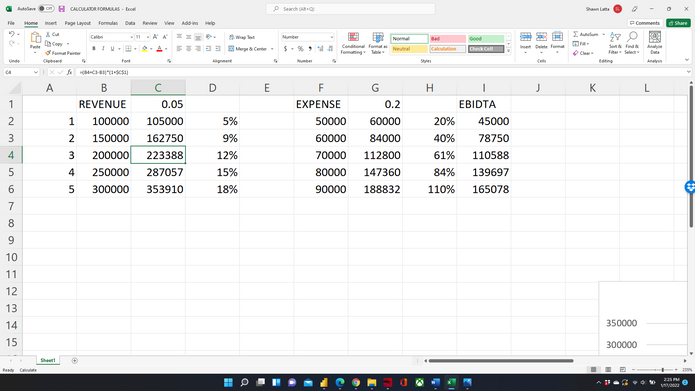The width and height of the screenshot is (695, 391).
Task: Click the Paste clipboard icon
Action: tap(35, 39)
